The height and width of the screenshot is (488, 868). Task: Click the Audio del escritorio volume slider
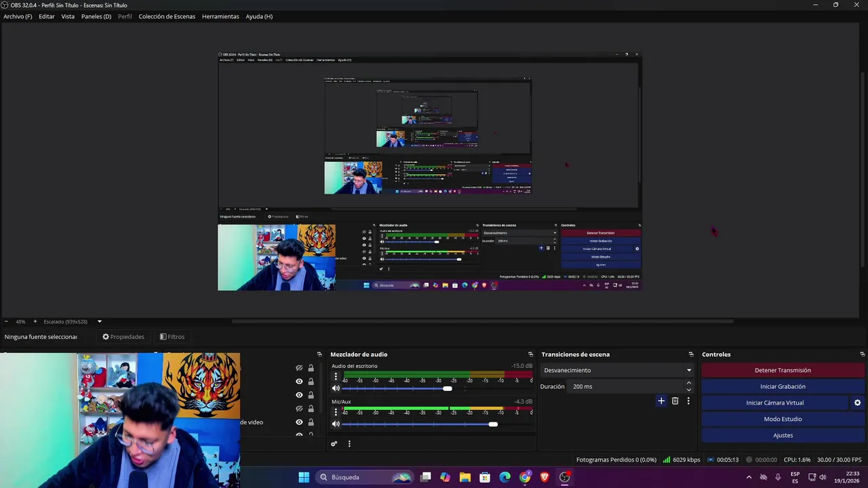click(x=437, y=388)
